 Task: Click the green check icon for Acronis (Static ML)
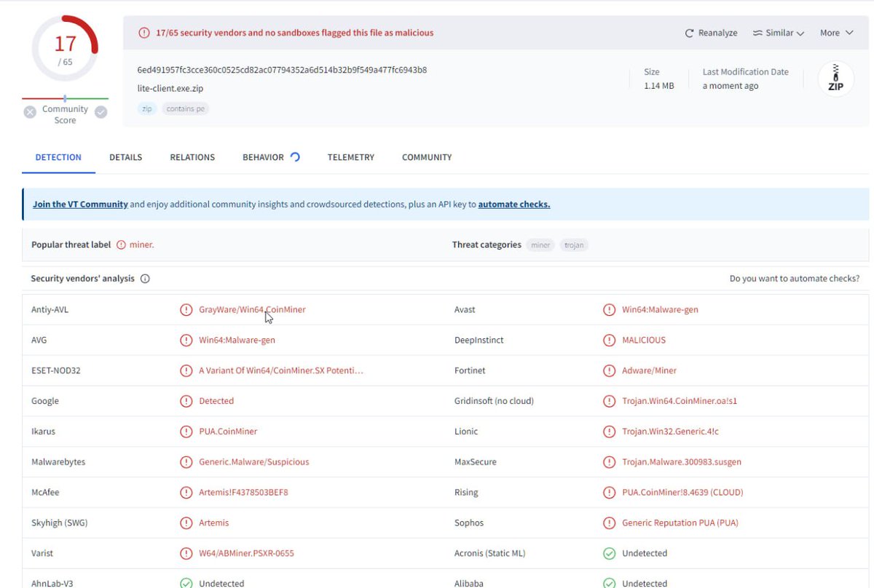pyautogui.click(x=610, y=554)
